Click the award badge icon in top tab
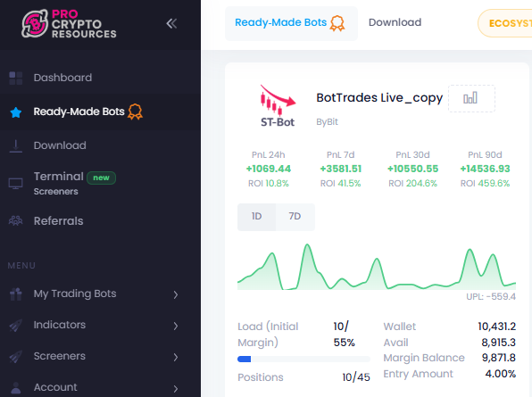Image resolution: width=532 pixels, height=397 pixels. pos(337,23)
